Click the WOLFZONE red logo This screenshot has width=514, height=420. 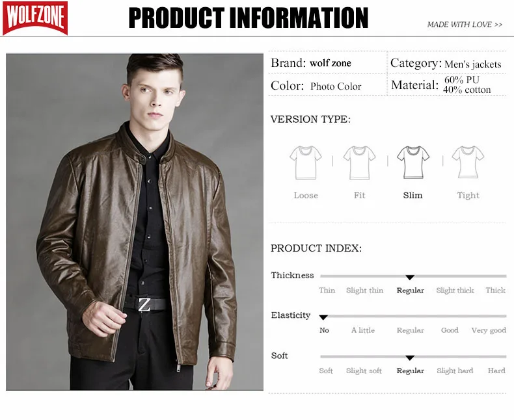pyautogui.click(x=35, y=18)
